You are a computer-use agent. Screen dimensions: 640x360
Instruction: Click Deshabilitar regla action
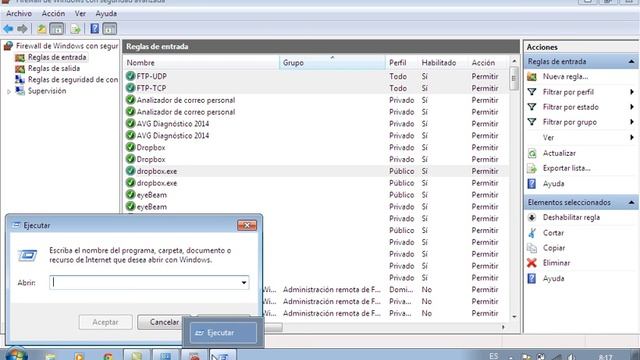pyautogui.click(x=571, y=218)
